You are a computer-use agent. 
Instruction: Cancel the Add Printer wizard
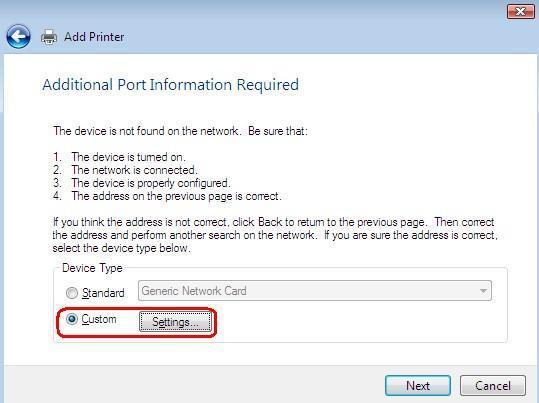coord(493,385)
